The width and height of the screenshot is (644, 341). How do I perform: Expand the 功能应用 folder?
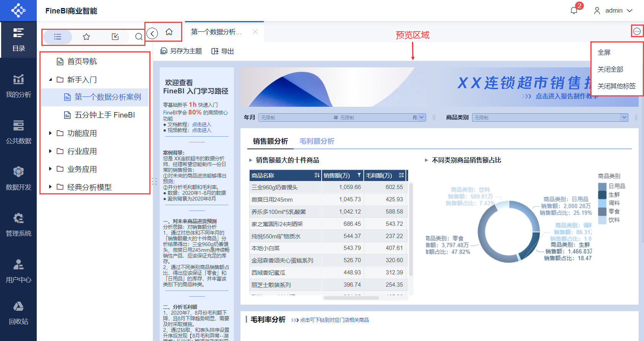pyautogui.click(x=50, y=133)
